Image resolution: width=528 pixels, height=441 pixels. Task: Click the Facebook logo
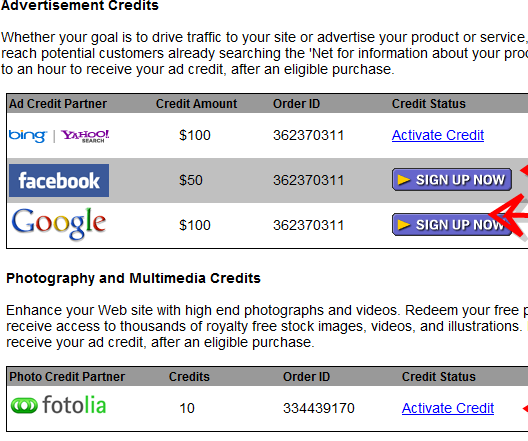pyautogui.click(x=59, y=180)
